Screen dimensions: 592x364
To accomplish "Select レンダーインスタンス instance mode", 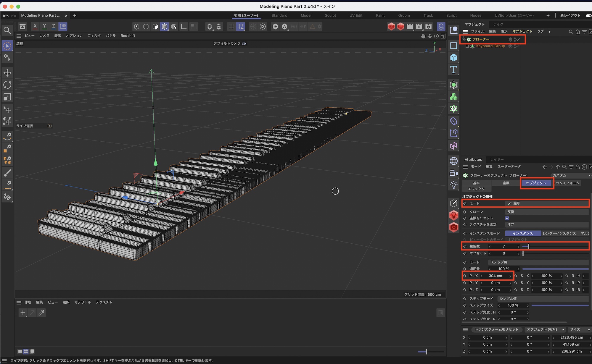I will [x=559, y=233].
